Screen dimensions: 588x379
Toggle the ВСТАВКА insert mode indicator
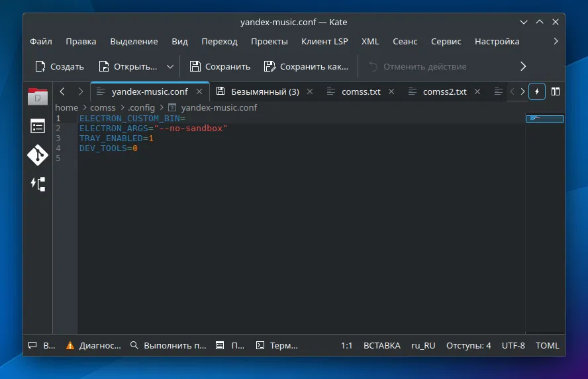(382, 345)
